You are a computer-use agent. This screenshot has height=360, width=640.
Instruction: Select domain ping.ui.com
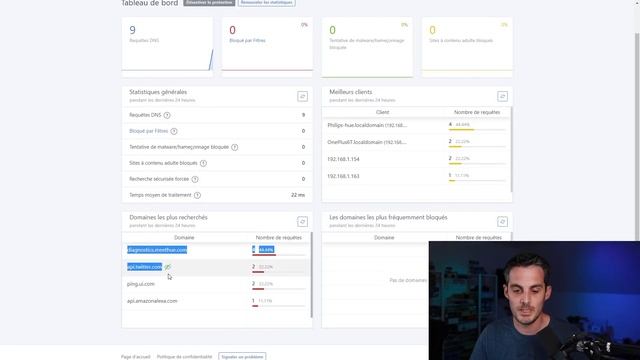pos(141,284)
